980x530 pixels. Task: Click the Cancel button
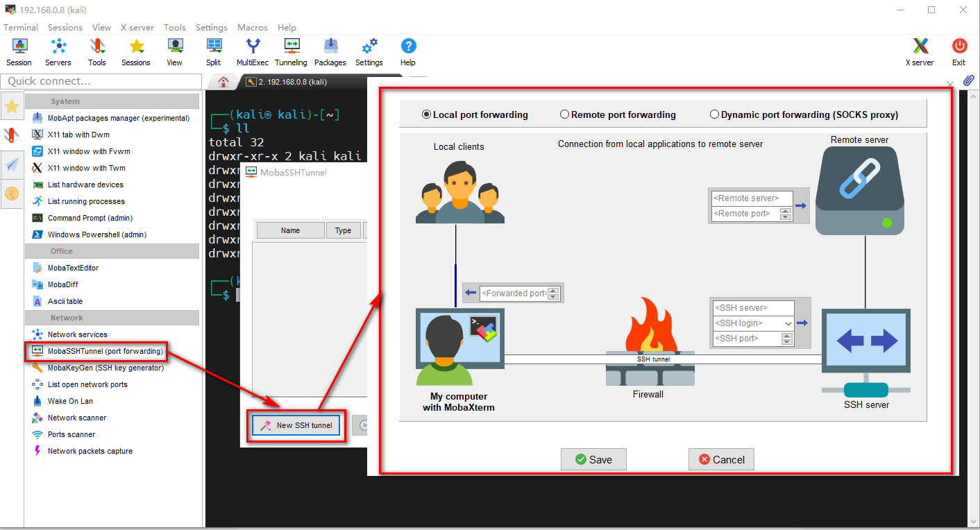pyautogui.click(x=721, y=459)
